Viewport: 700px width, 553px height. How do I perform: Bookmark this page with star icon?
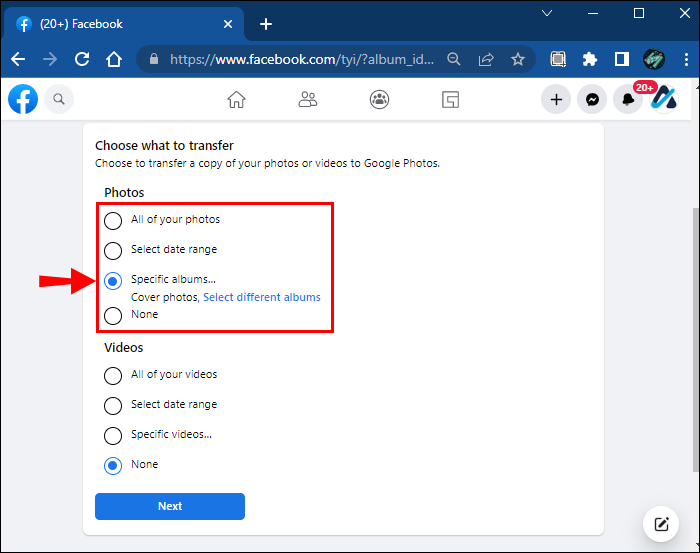click(x=518, y=59)
